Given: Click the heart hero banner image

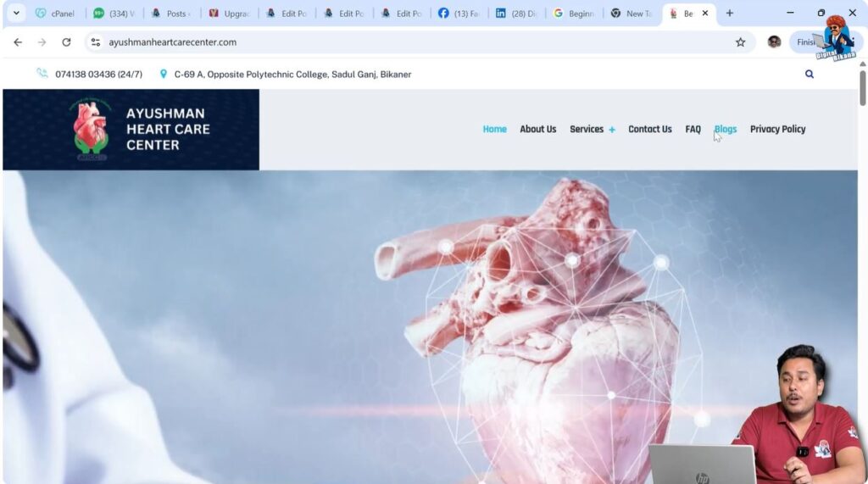Looking at the screenshot, I should point(430,326).
